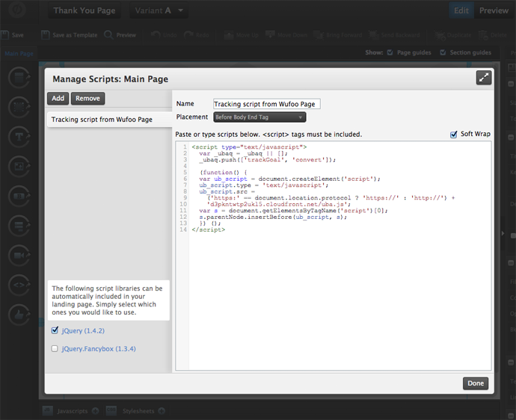
Task: Click the cloudfront.net/uba.js code line
Action: 279,204
